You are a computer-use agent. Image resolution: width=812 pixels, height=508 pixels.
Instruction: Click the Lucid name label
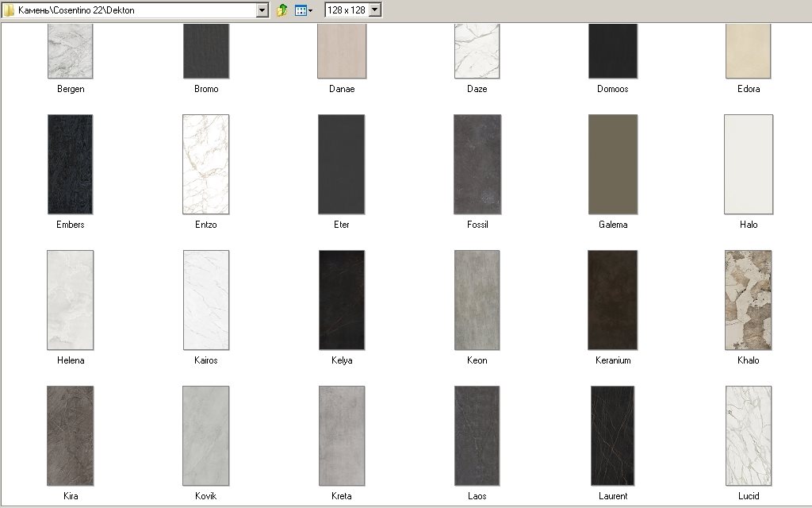click(749, 496)
